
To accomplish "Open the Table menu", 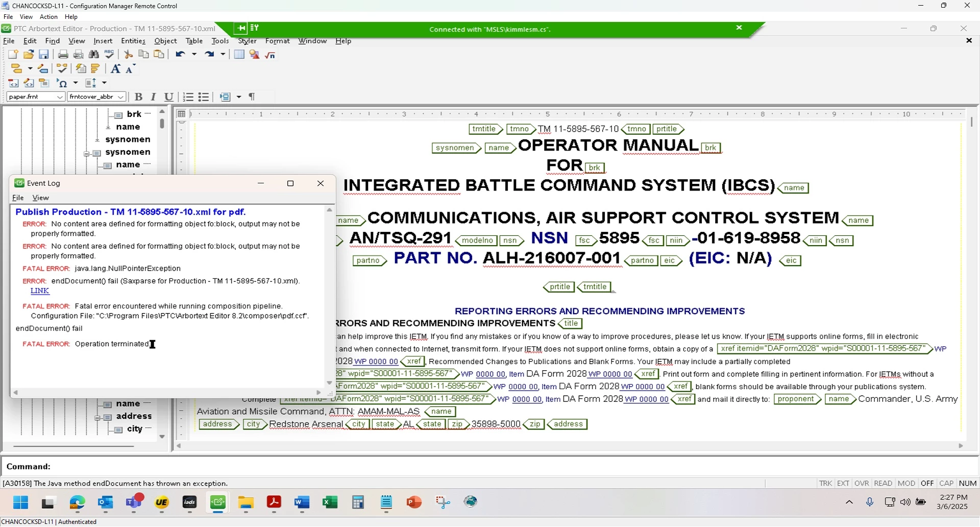I will coord(194,41).
